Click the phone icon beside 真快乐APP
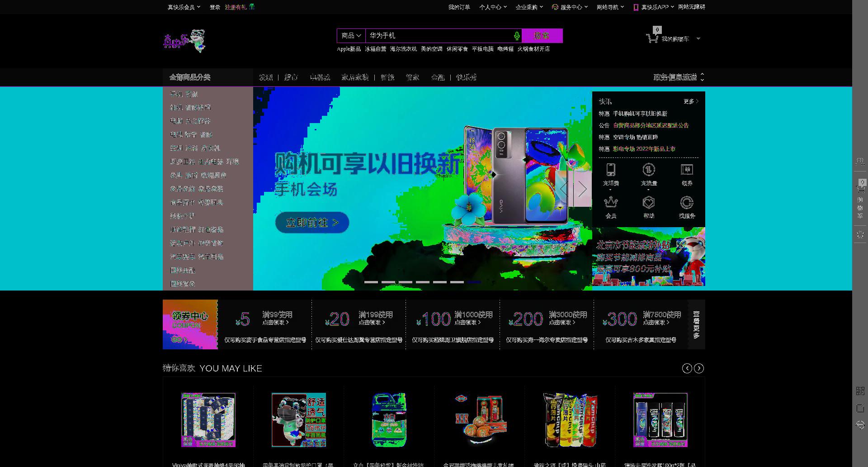This screenshot has height=467, width=868. click(636, 7)
